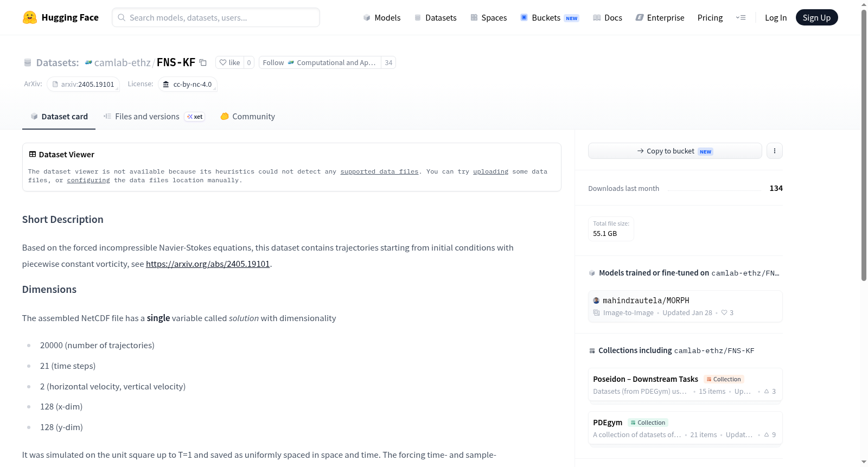868x467 pixels.
Task: Open the arxiv:2405.19101 tag
Action: coord(83,84)
